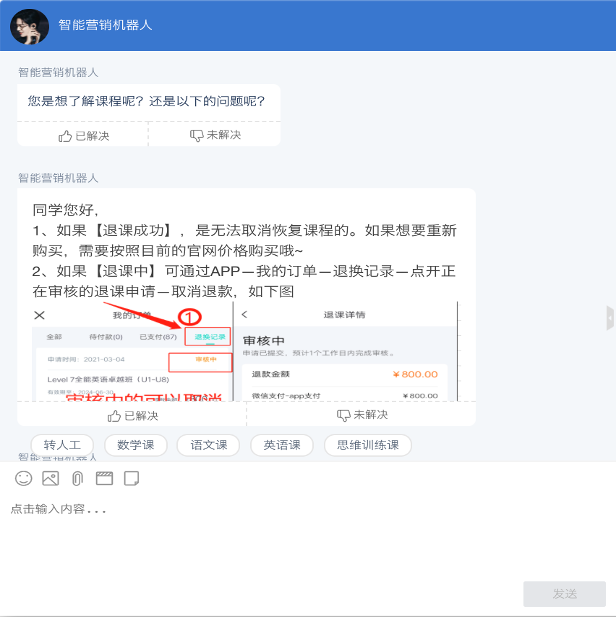Open the emoji picker icon
Image resolution: width=616 pixels, height=618 pixels.
point(23,478)
